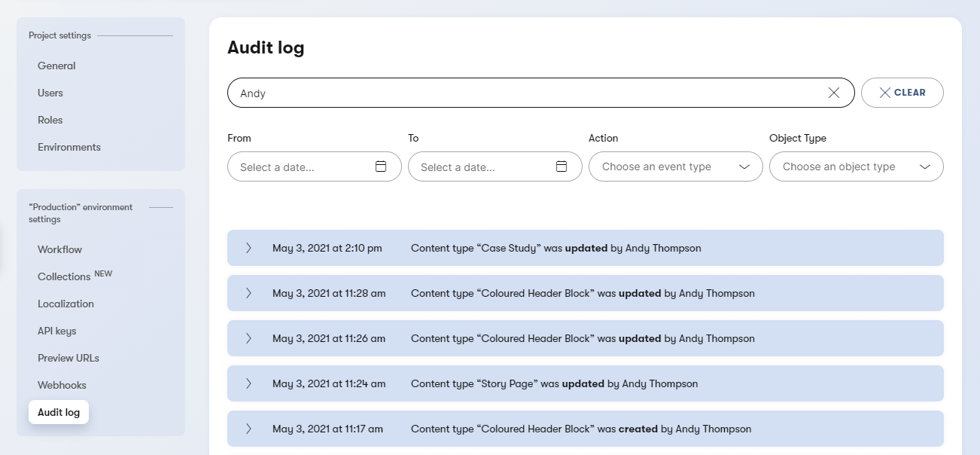The width and height of the screenshot is (980, 455).
Task: Expand the 11:28 am Coloured Header Block entry
Action: coord(248,292)
